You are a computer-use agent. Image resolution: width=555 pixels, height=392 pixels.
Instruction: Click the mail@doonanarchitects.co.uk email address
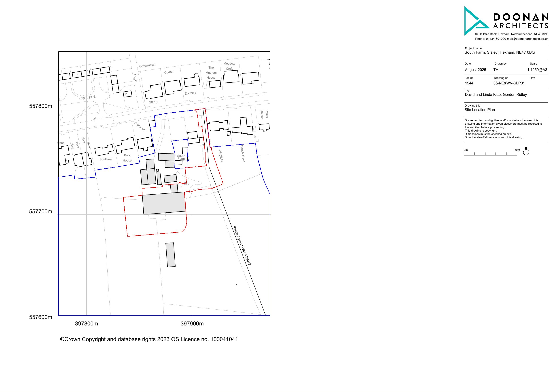[x=527, y=39]
